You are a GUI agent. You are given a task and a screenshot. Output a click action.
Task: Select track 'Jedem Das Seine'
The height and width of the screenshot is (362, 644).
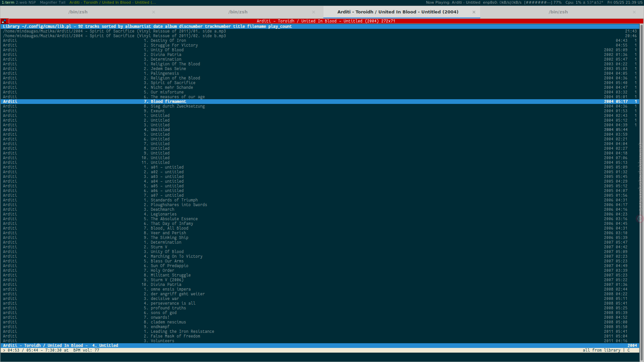[320, 69]
